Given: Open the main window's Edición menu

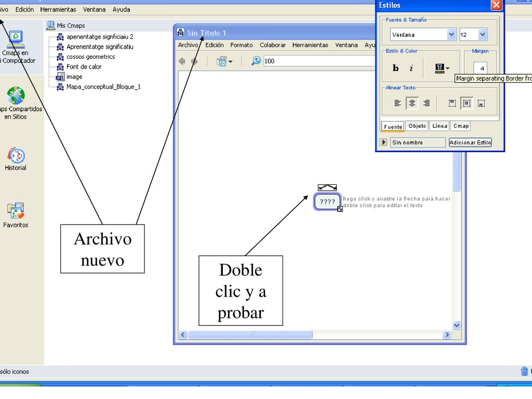Looking at the screenshot, I should point(24,9).
